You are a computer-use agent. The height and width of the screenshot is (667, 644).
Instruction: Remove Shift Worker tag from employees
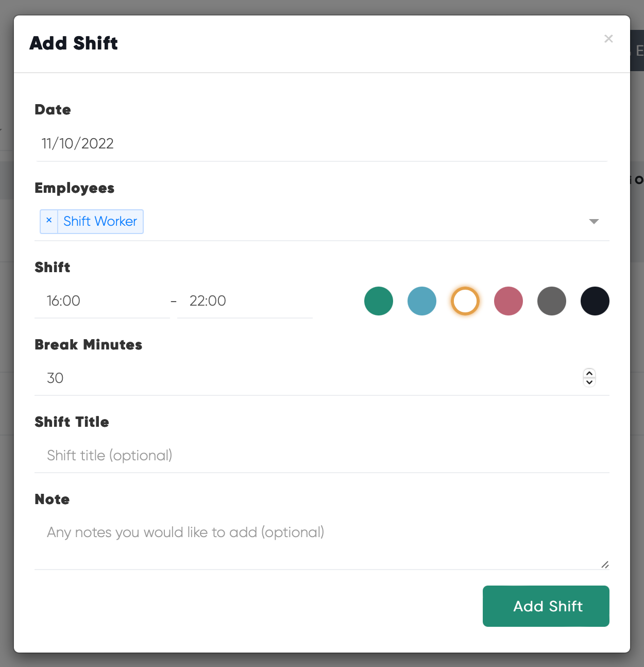click(49, 221)
